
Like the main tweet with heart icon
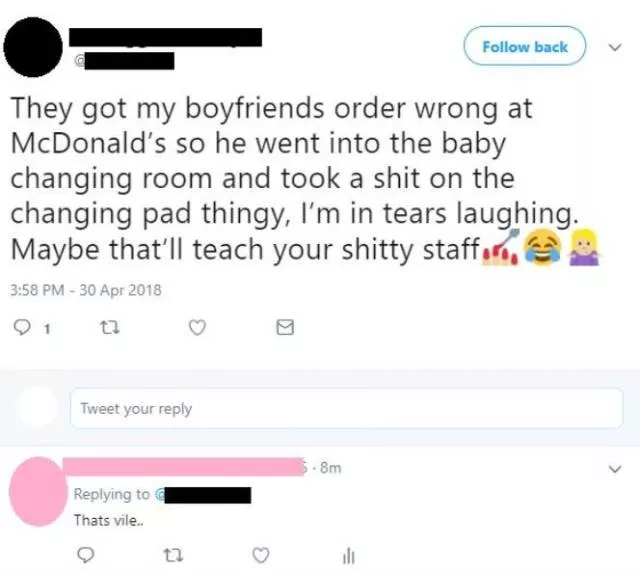pos(198,327)
